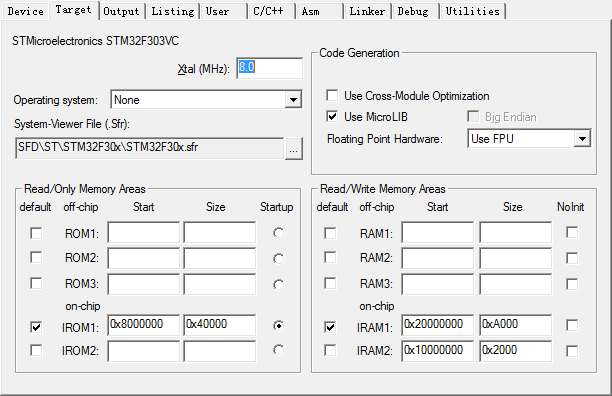This screenshot has height=396, width=612.
Task: Toggle the Use MicroLIB checkbox
Action: point(332,116)
